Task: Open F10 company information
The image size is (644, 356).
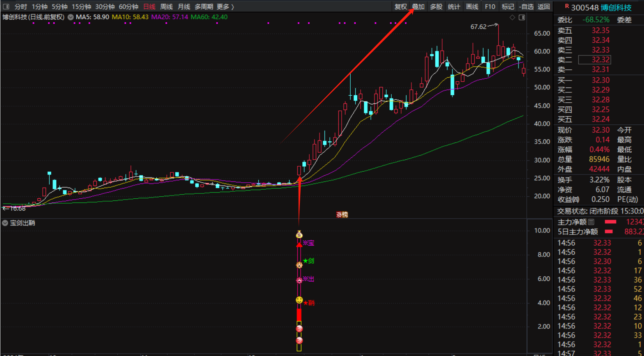Action: [490, 7]
